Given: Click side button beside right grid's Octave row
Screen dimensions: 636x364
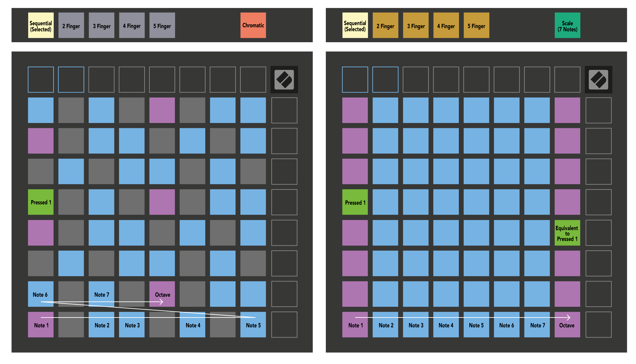Looking at the screenshot, I should point(598,324).
